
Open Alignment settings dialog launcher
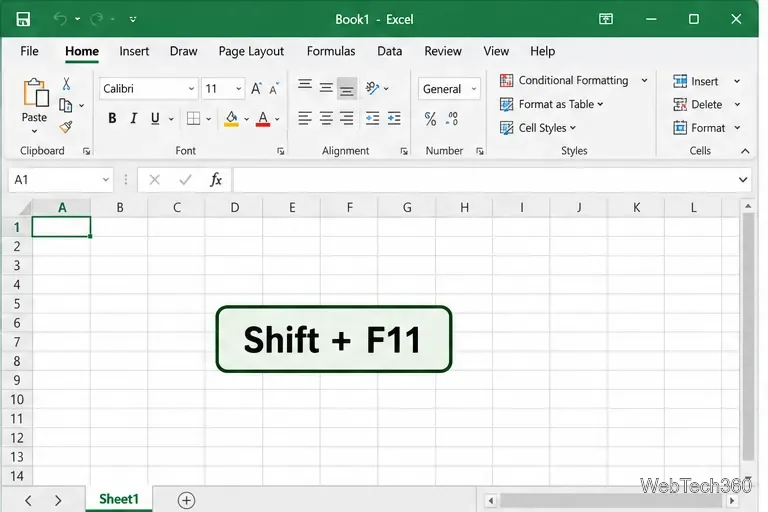pos(404,152)
